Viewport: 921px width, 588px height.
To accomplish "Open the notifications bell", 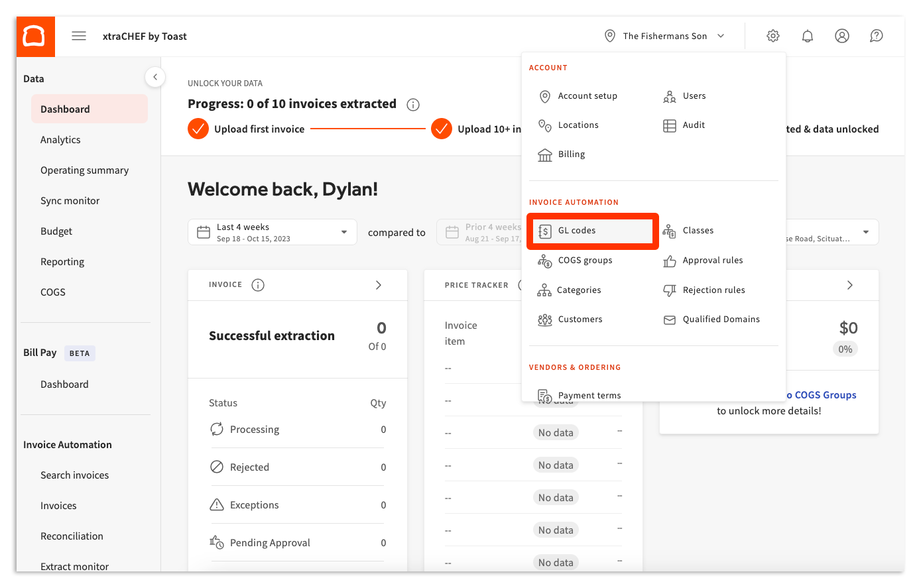I will (x=807, y=36).
